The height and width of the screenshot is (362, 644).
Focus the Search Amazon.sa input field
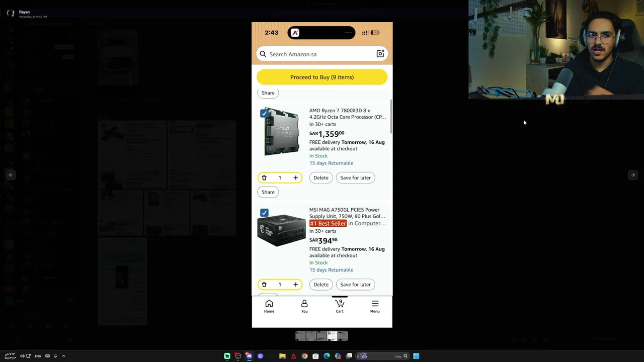click(322, 54)
